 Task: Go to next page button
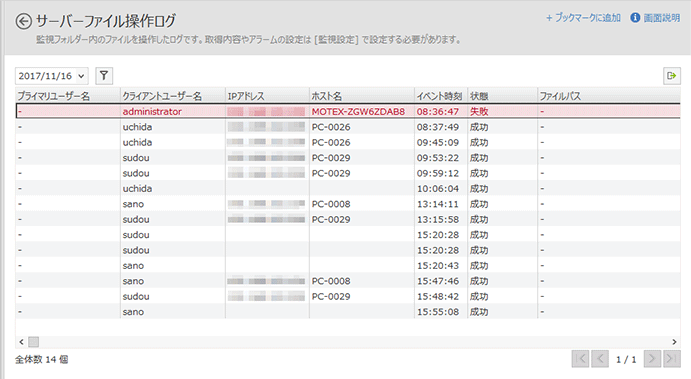652,359
